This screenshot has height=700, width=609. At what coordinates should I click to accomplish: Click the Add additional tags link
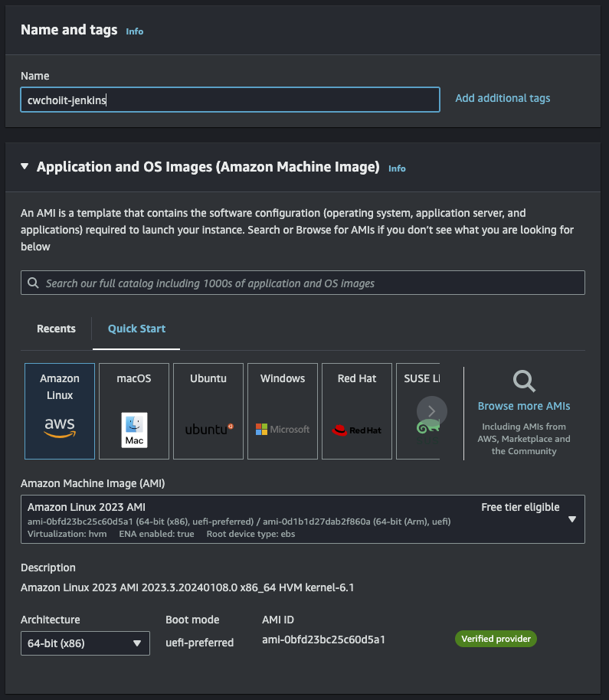(x=503, y=98)
